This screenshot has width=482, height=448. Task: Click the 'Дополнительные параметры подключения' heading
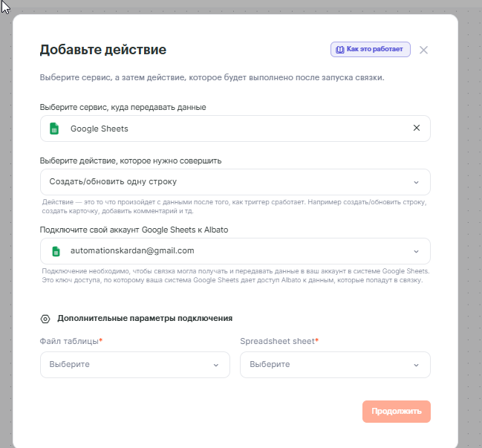(x=145, y=318)
